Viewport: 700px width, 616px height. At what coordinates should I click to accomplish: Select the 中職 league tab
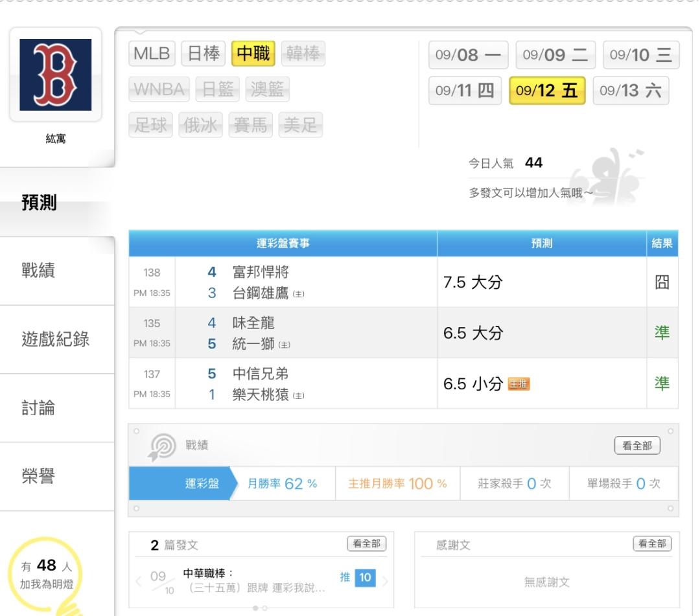tap(253, 54)
